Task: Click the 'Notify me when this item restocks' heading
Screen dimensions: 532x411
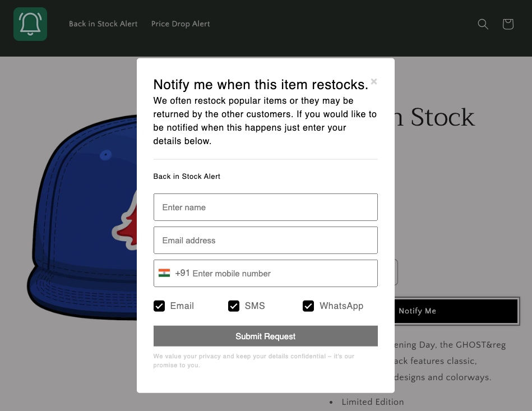Action: point(261,85)
